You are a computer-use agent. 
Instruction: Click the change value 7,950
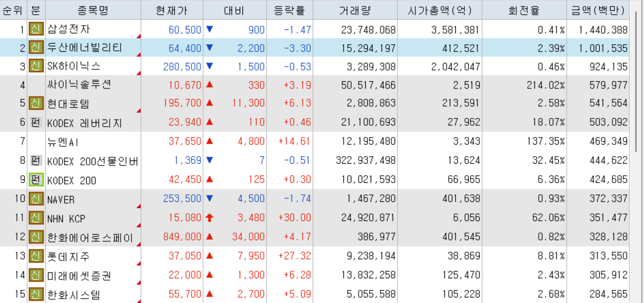coord(251,256)
